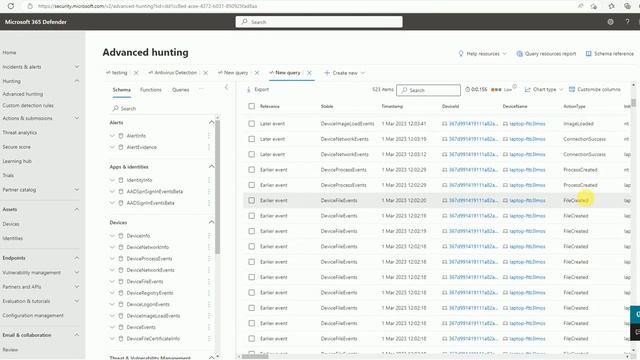
Task: Close the Antivirus Detection tab
Action: coord(205,73)
